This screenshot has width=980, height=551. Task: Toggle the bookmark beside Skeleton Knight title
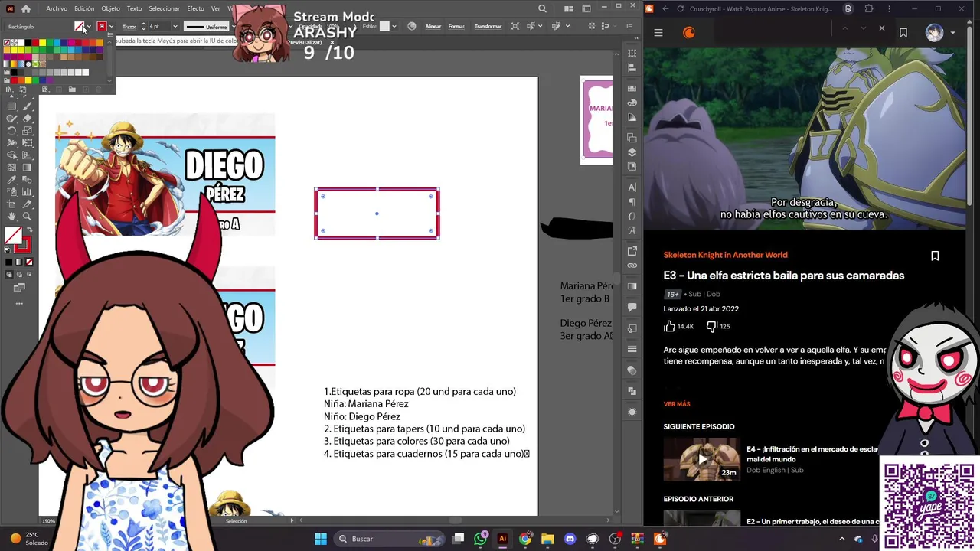click(935, 256)
